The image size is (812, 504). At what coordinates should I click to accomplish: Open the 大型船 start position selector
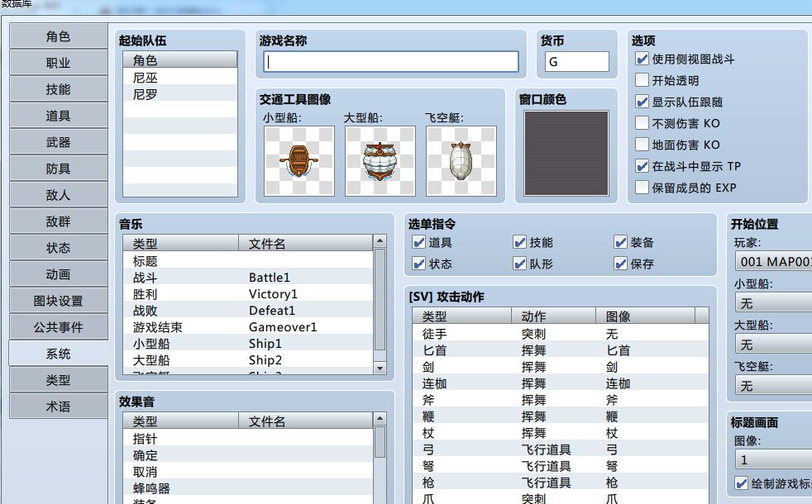[773, 344]
